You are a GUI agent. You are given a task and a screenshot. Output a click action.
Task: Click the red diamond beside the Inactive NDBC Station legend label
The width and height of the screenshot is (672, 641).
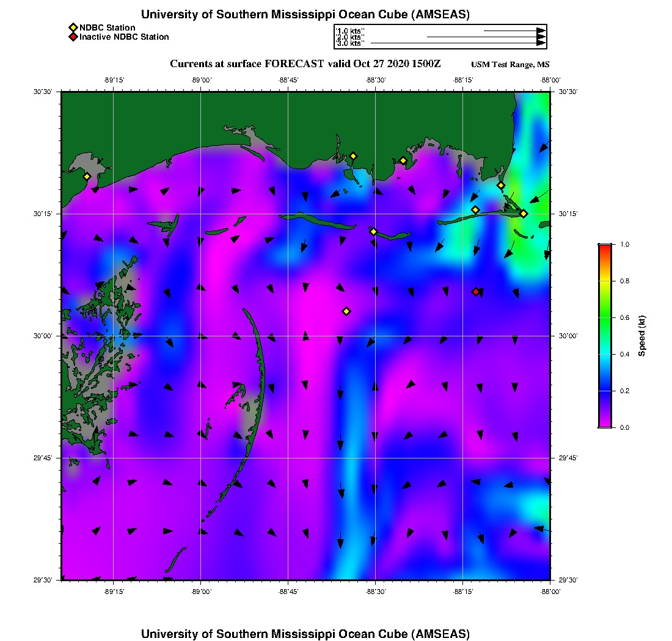(73, 37)
